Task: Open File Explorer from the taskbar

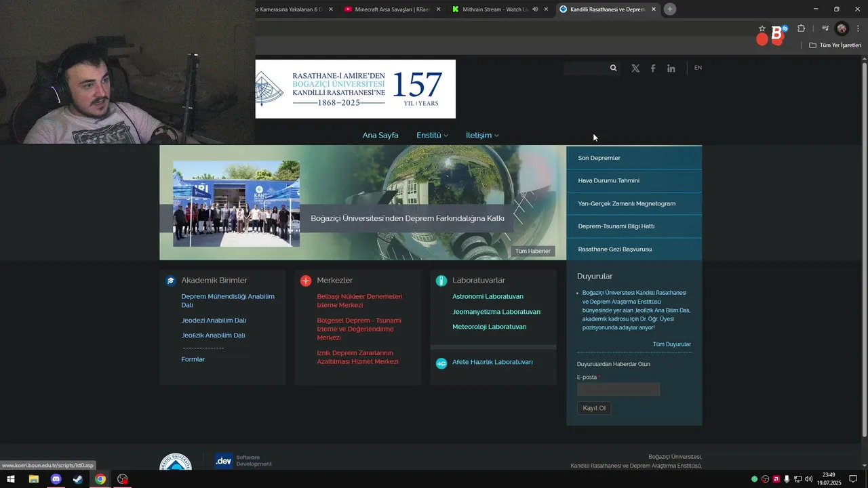Action: click(x=33, y=479)
